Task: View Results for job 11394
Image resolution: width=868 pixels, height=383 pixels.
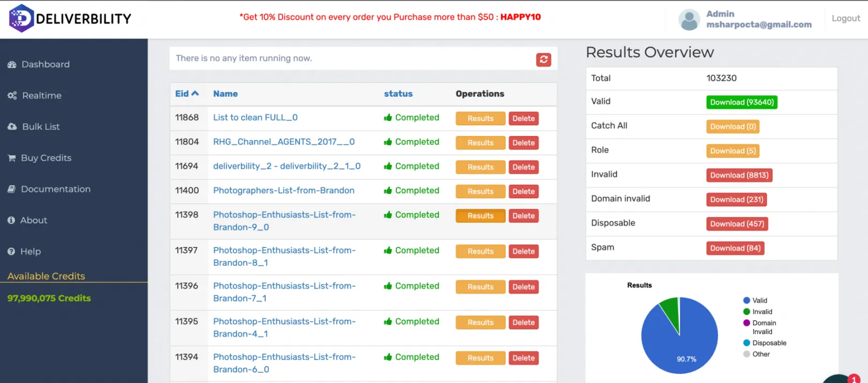Action: [x=481, y=358]
